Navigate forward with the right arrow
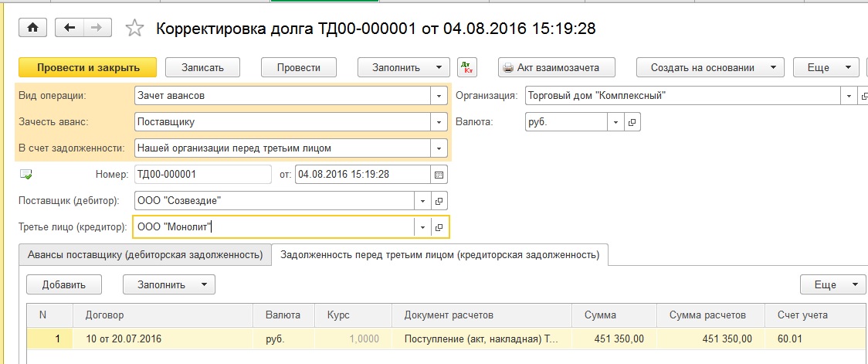The width and height of the screenshot is (868, 364). (x=97, y=28)
